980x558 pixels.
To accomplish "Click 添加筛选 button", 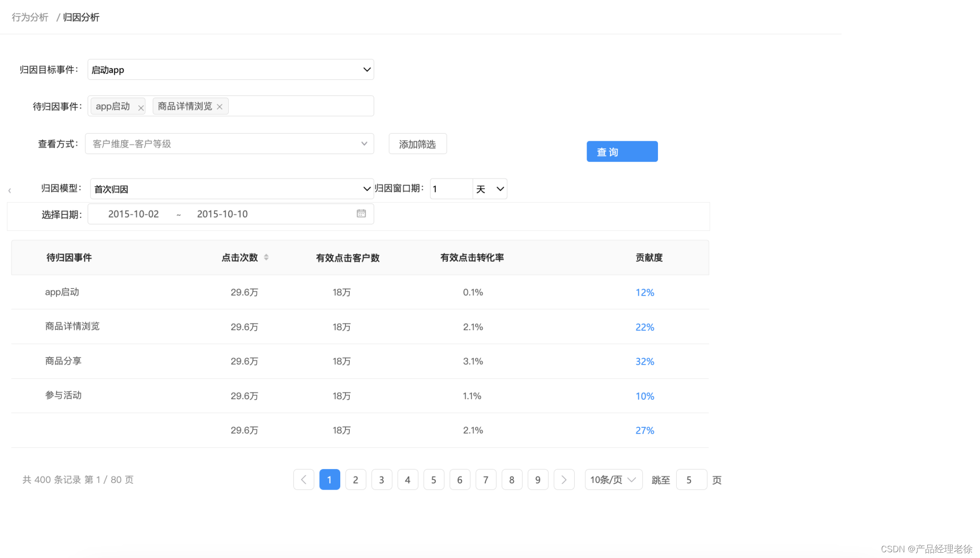I will click(417, 144).
